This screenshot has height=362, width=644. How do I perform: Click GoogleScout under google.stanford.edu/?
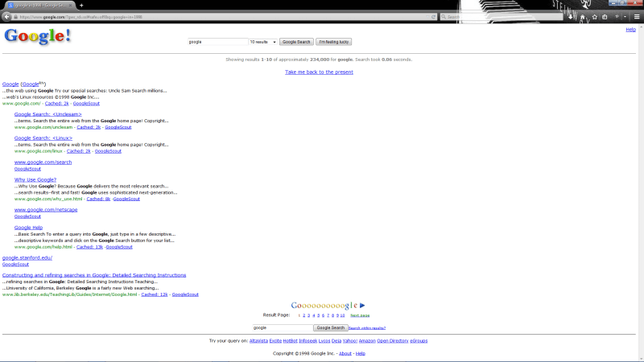(x=15, y=265)
